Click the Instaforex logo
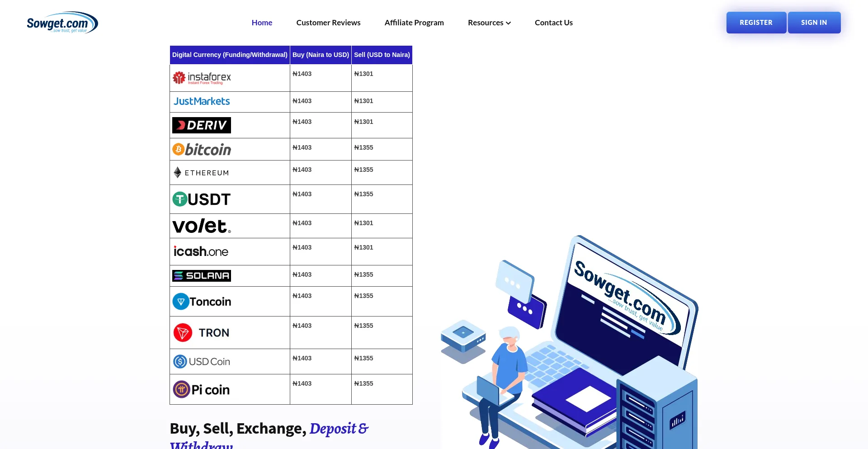 pos(202,78)
